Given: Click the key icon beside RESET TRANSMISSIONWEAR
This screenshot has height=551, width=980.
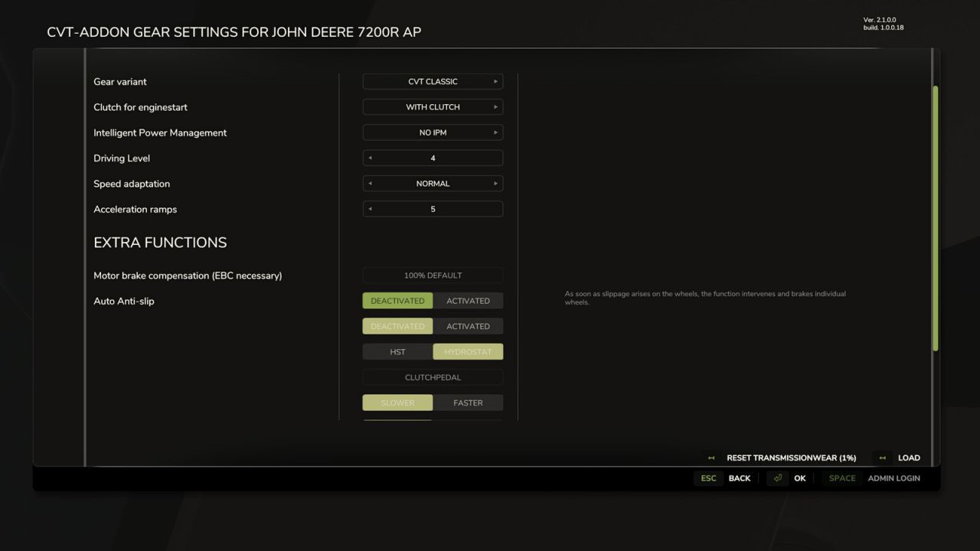Looking at the screenshot, I should click(x=709, y=457).
